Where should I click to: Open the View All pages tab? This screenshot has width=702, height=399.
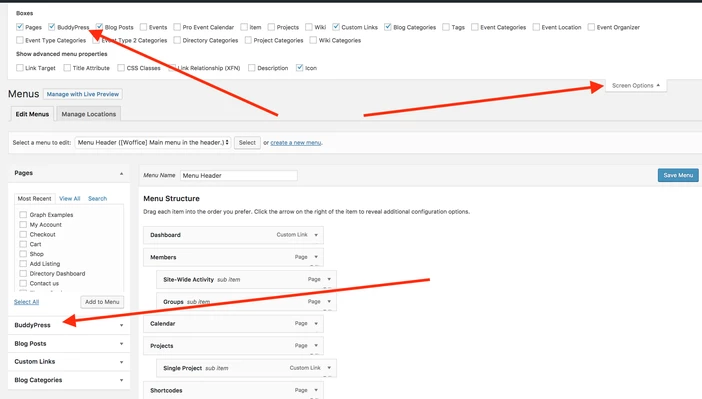point(69,198)
